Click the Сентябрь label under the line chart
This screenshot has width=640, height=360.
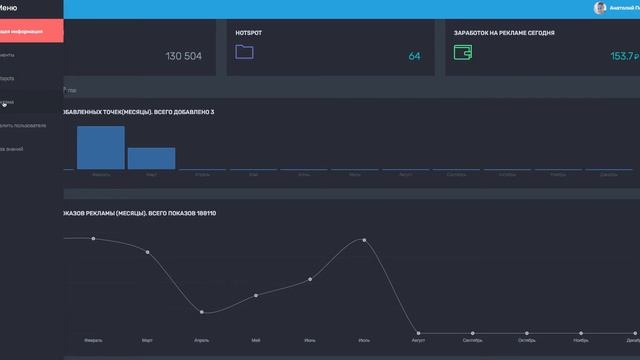click(472, 340)
